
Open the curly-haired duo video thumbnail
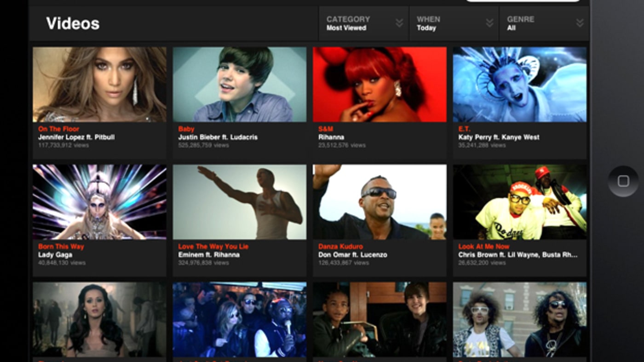coord(520,320)
